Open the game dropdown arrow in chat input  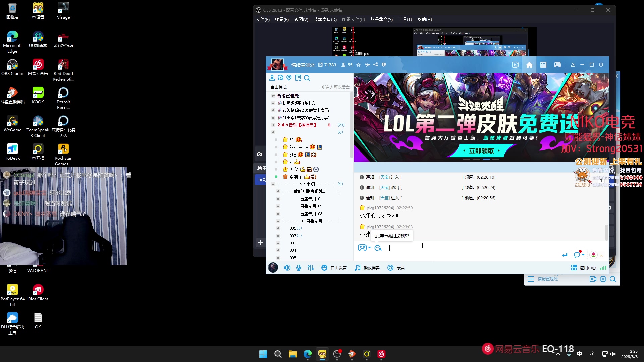coord(369,248)
